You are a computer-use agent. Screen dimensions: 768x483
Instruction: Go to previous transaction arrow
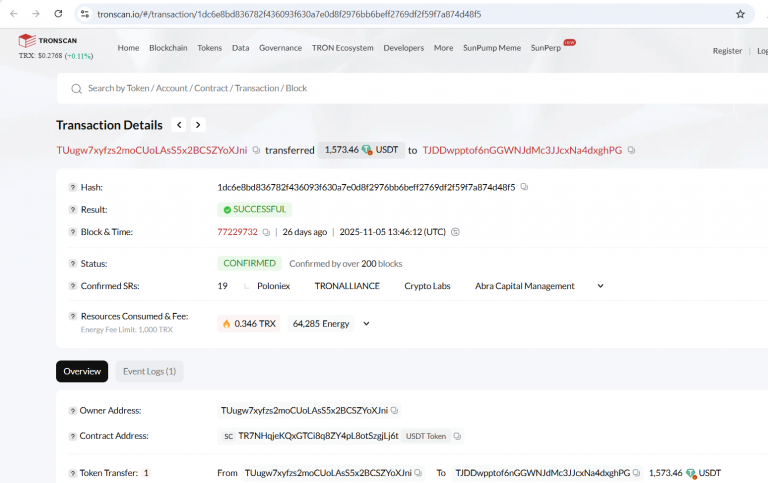179,125
